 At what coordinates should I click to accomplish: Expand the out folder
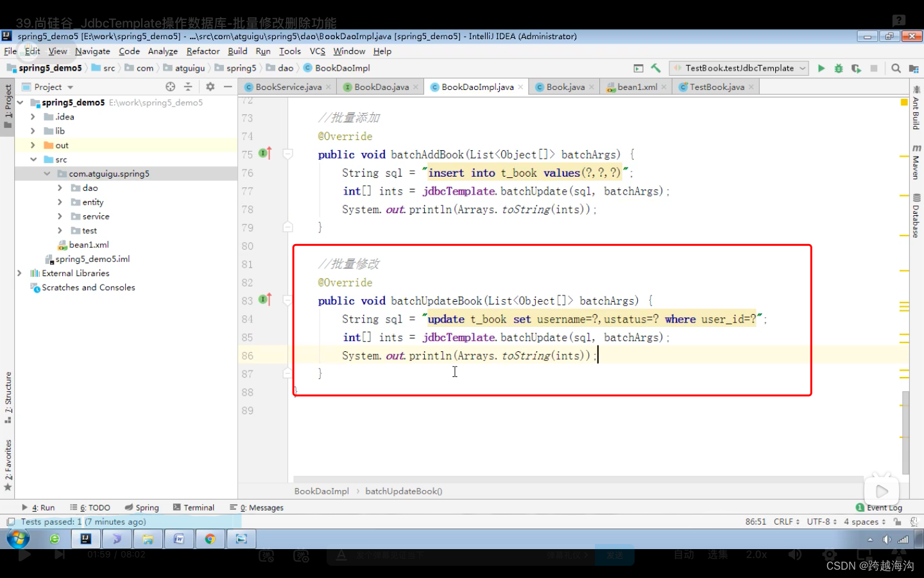[x=33, y=145]
